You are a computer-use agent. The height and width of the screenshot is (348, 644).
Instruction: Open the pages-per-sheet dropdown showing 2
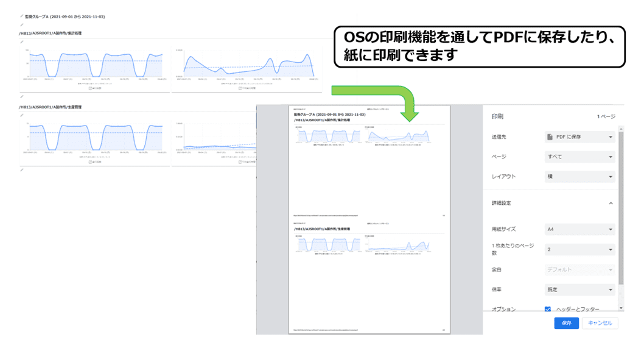coord(579,249)
